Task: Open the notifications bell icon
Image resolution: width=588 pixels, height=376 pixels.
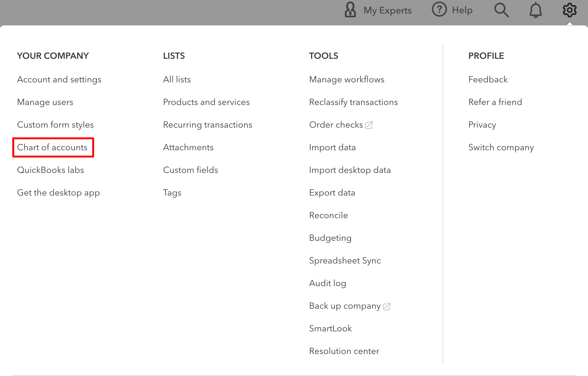Action: pyautogui.click(x=535, y=10)
